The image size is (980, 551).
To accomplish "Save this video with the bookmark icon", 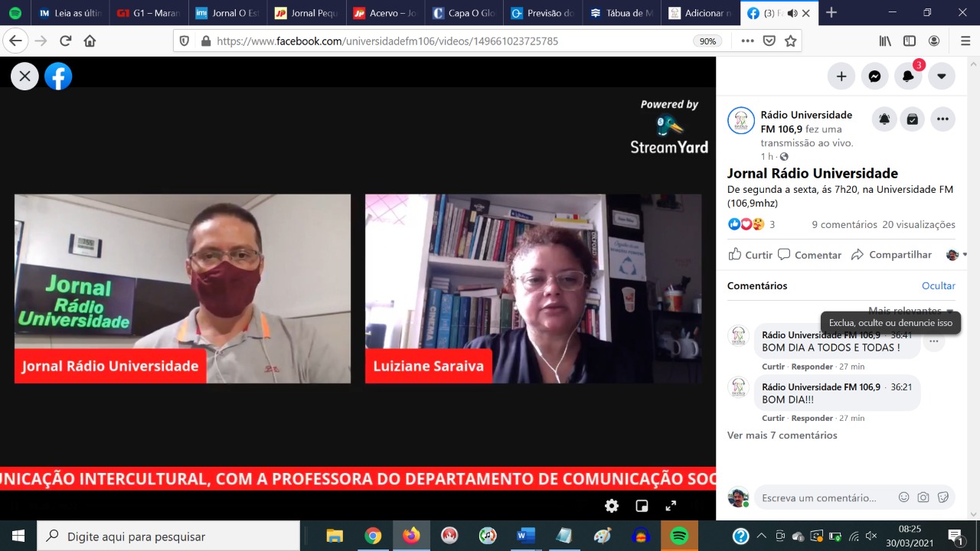I will coord(913,119).
